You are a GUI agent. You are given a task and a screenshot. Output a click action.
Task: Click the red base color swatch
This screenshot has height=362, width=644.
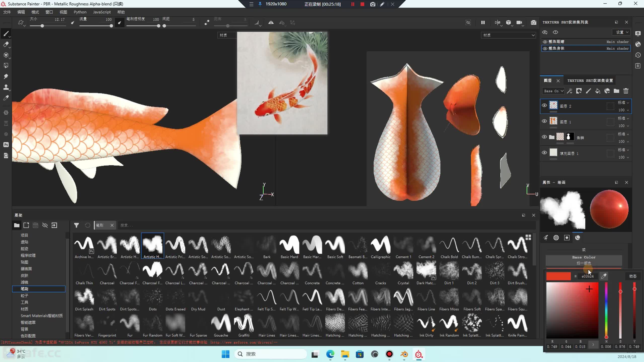click(x=558, y=276)
